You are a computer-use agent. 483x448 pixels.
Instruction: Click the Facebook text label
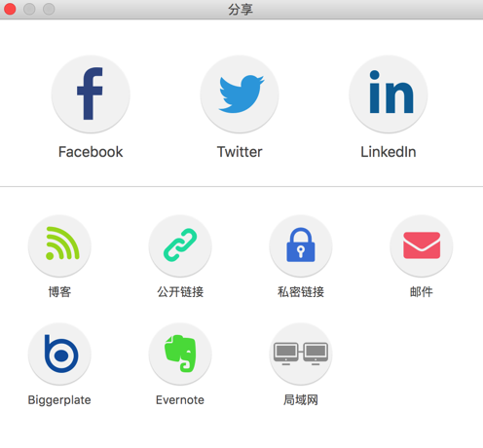point(91,152)
